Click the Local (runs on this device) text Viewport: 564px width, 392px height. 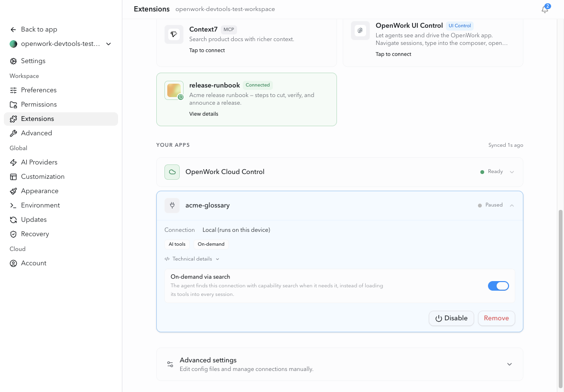pyautogui.click(x=236, y=230)
